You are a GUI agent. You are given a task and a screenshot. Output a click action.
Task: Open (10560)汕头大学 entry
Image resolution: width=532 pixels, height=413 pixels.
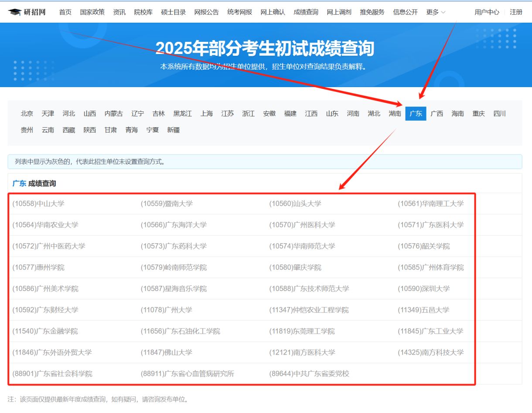pyautogui.click(x=295, y=203)
